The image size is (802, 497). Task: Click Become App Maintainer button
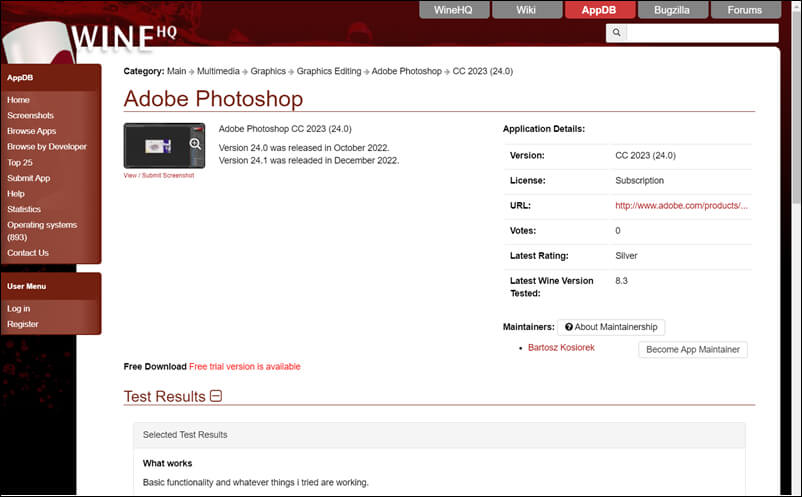point(693,350)
